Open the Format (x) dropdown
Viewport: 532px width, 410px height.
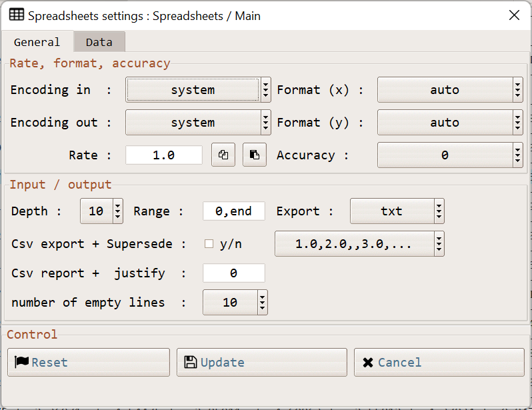(x=450, y=90)
